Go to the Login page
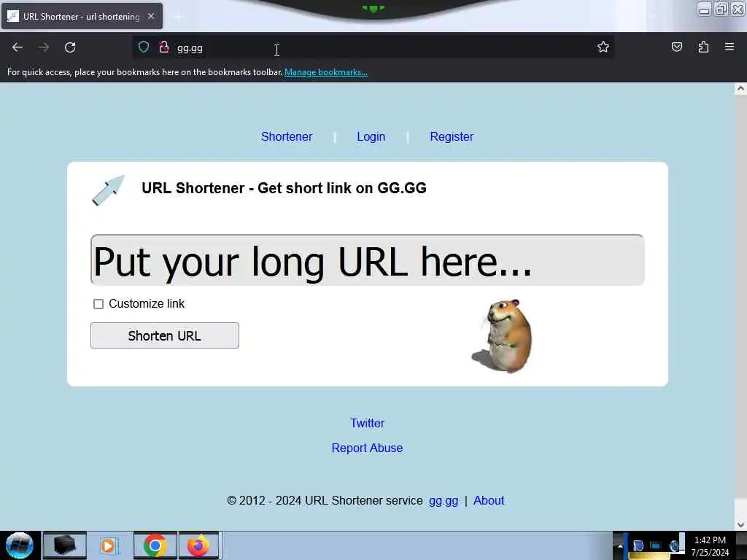Image resolution: width=747 pixels, height=560 pixels. point(371,136)
